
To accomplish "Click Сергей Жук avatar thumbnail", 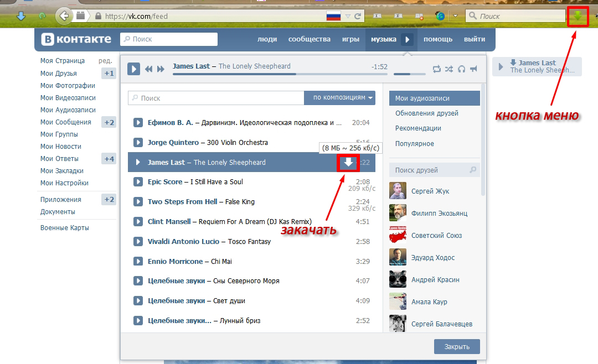I will click(398, 191).
